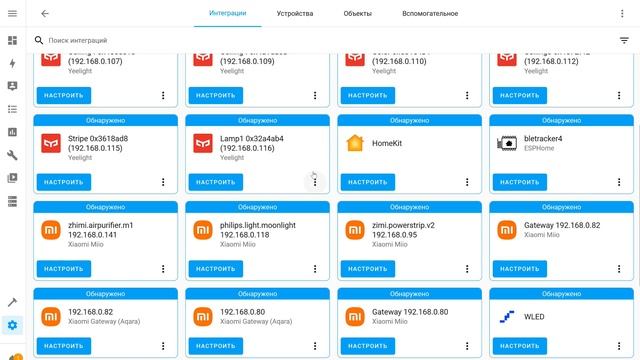Open Developer tools hammer icon

click(13, 302)
